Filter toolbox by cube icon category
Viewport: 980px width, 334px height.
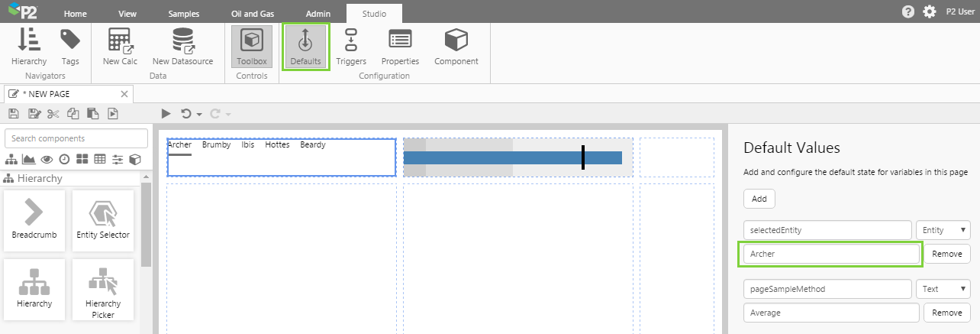coord(135,160)
